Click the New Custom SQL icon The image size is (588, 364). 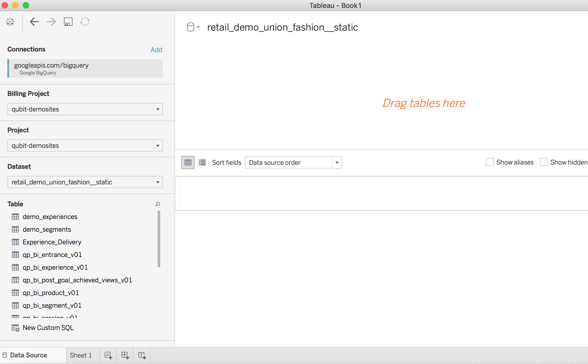pyautogui.click(x=16, y=328)
